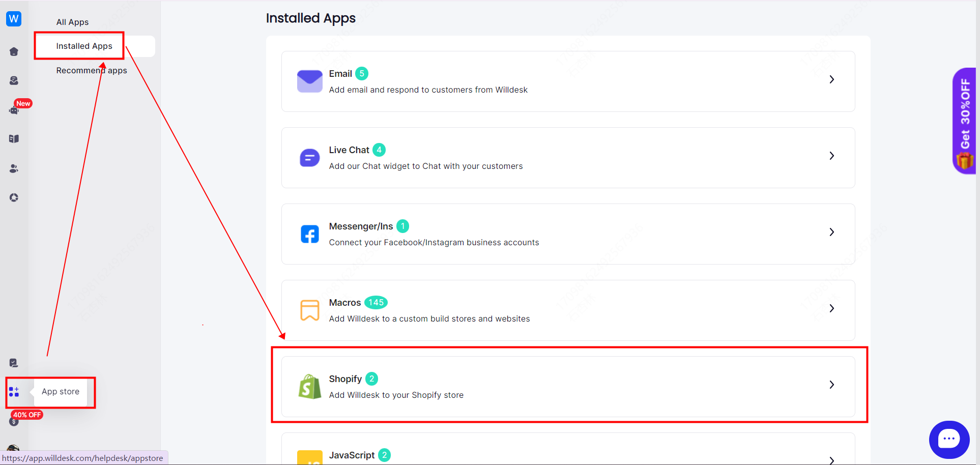This screenshot has height=465, width=980.
Task: Expand the Shopify app chevron
Action: [831, 385]
